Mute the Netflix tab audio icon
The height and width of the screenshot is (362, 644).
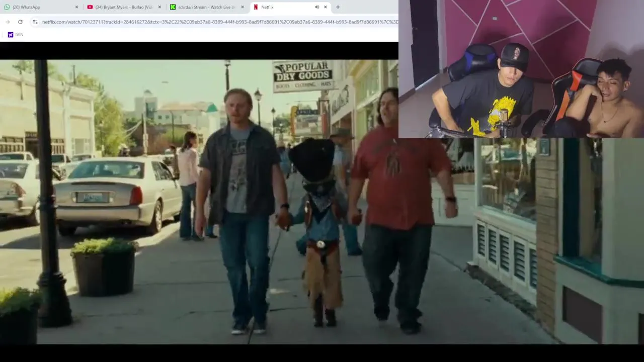(316, 7)
